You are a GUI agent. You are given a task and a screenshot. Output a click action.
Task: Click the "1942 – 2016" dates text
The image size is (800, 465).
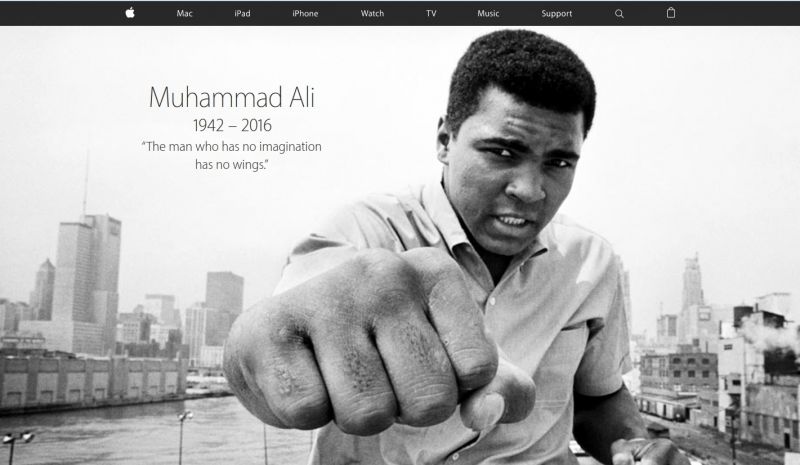point(232,125)
